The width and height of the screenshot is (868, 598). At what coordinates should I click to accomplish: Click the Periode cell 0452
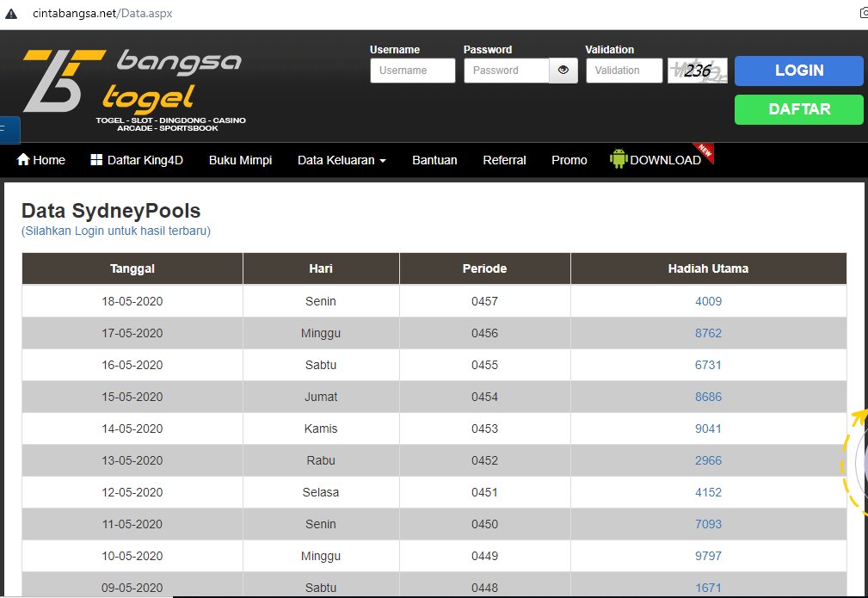click(x=484, y=460)
